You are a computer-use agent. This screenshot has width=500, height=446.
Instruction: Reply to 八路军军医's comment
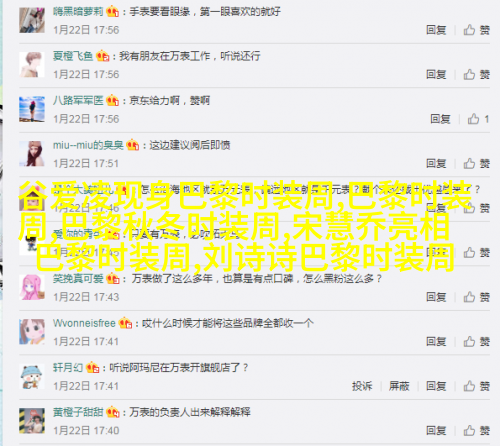pos(440,119)
